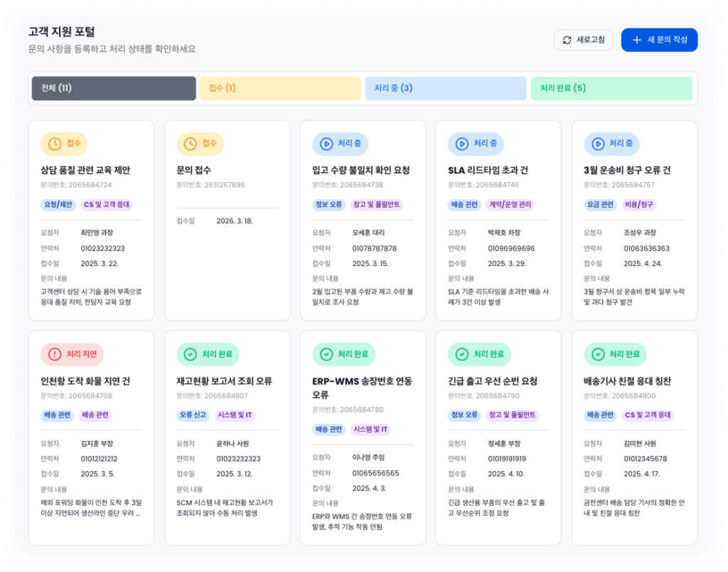Click checkmark icon on 긴급 출고 우선 순번 요청 card
Screen dimensions: 728x572
point(462,354)
